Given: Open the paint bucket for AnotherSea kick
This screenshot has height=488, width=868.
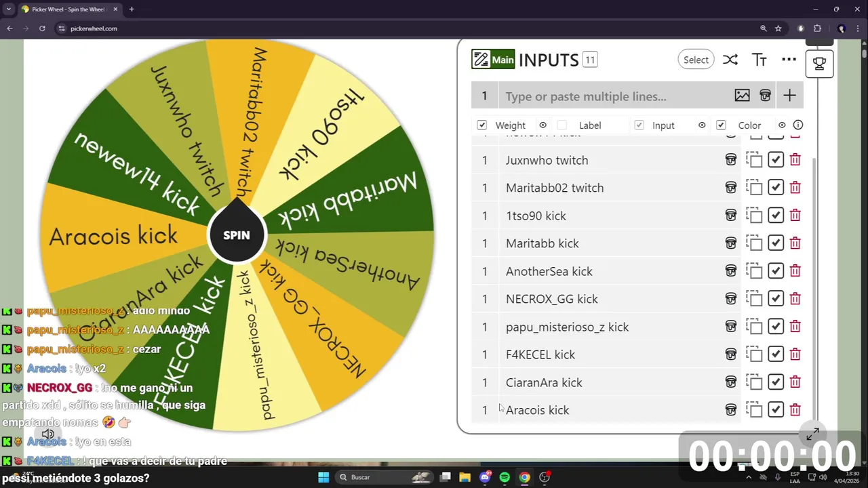Looking at the screenshot, I should [x=730, y=271].
